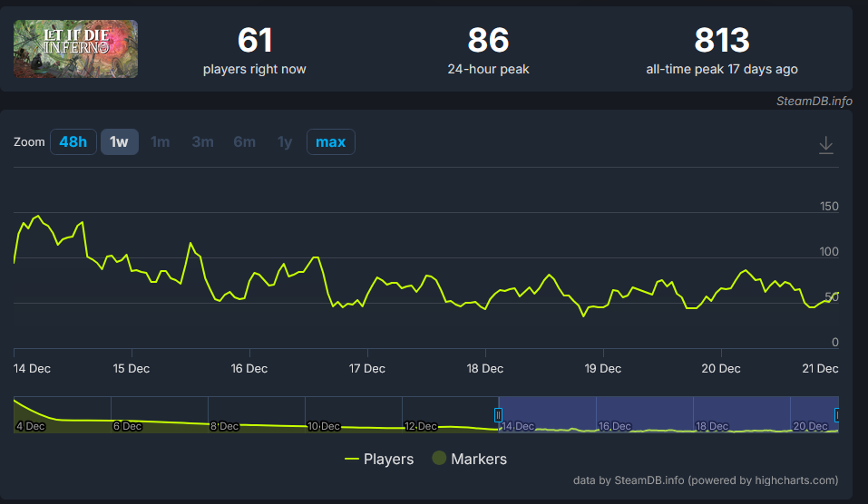The height and width of the screenshot is (504, 868).
Task: Choose the 1m zoom option
Action: [x=161, y=141]
